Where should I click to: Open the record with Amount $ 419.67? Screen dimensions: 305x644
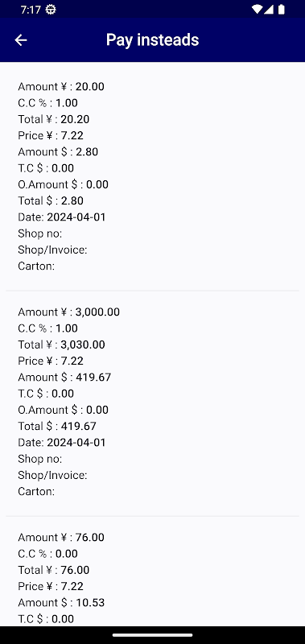152,402
